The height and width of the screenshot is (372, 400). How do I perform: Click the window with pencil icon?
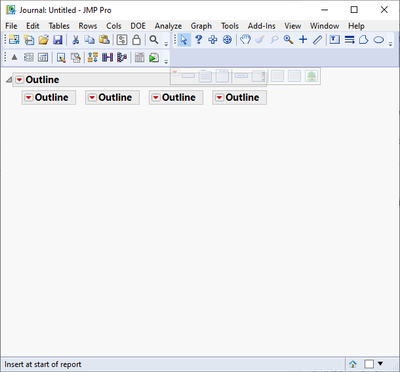(61, 57)
